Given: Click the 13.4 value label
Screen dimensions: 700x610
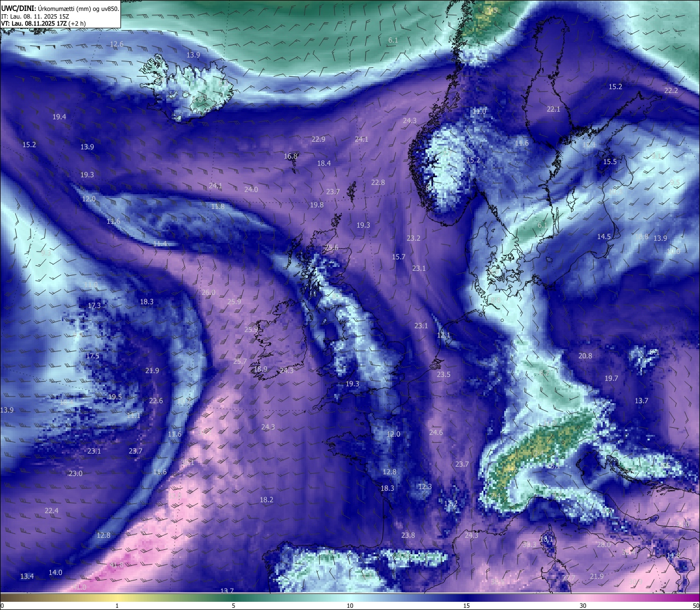Looking at the screenshot, I should [x=27, y=576].
